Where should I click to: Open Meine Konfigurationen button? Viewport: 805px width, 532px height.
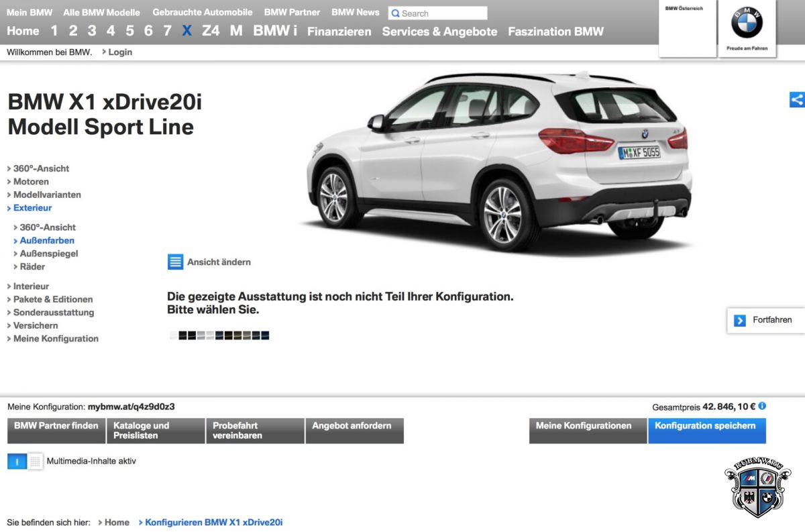[x=588, y=431]
